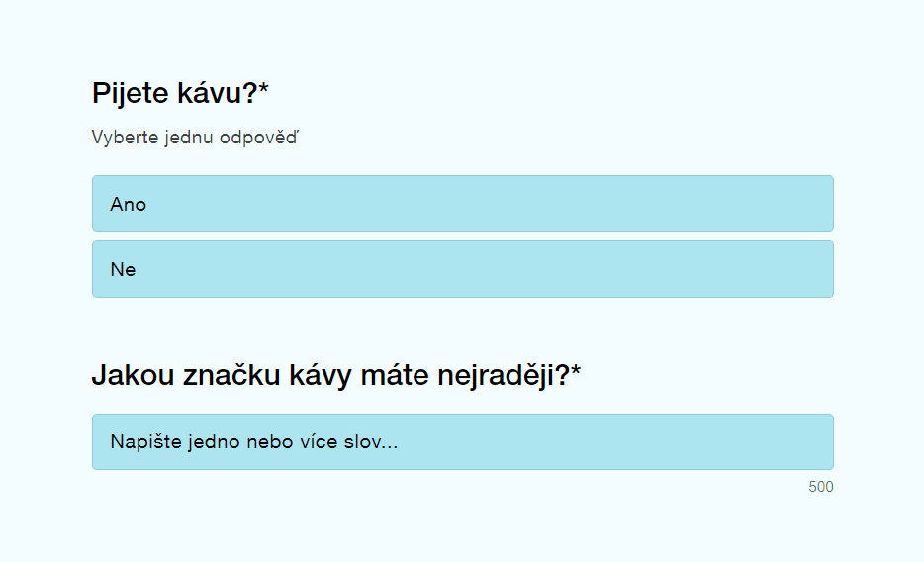Select the "Ne" answer option
This screenshot has height=562, width=924.
pyautogui.click(x=462, y=269)
